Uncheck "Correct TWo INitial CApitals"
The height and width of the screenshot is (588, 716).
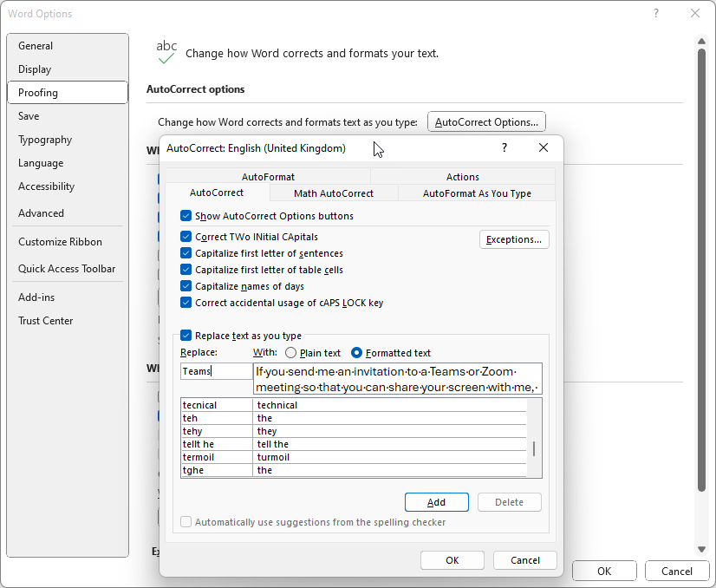[x=186, y=236]
